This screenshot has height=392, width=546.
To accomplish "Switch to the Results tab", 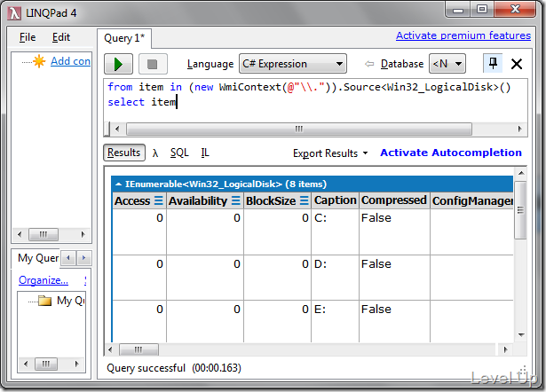I will 124,153.
